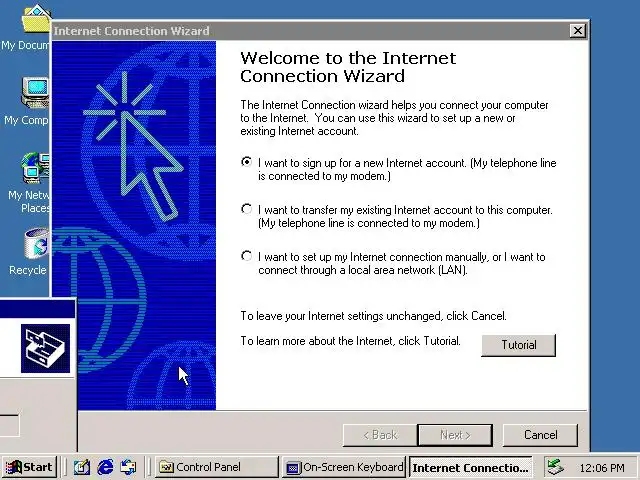The image size is (640, 480).
Task: Click the blue setup box icon in the partial window
Action: coord(45,348)
